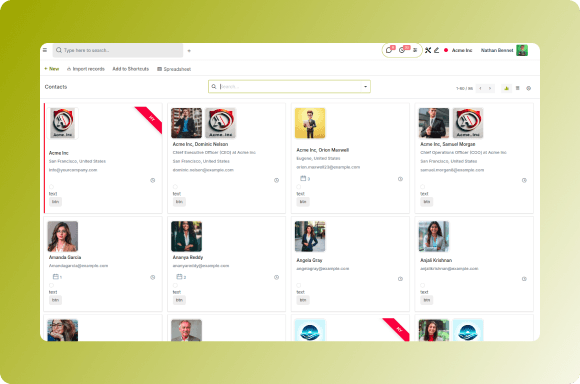
Task: Select the Acme Inc card radio circle
Action: [51, 187]
